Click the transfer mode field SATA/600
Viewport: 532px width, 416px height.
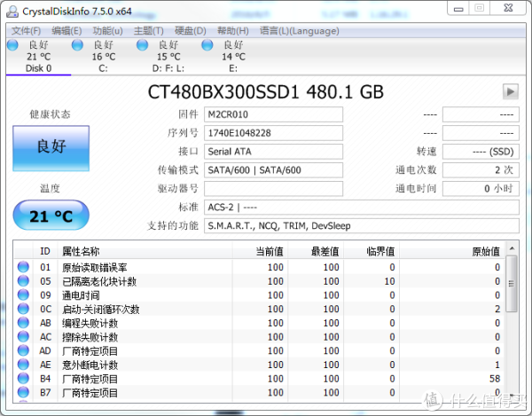pyautogui.click(x=273, y=170)
